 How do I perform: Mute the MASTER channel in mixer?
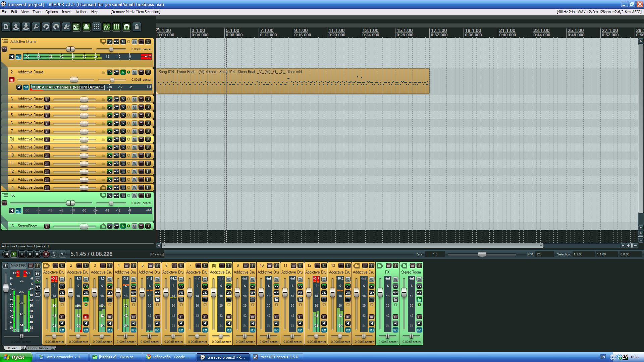coord(31,265)
